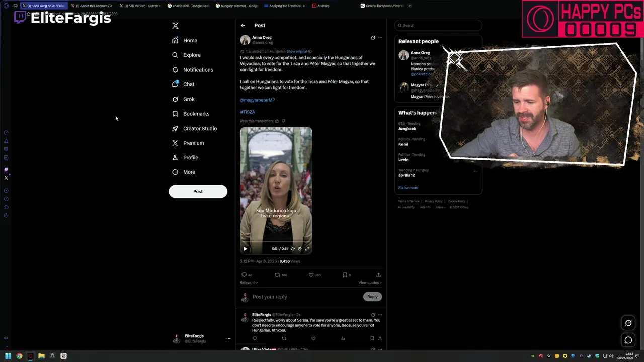The height and width of the screenshot is (362, 644).
Task: Repost the EliteFargis comment
Action: pos(284,338)
